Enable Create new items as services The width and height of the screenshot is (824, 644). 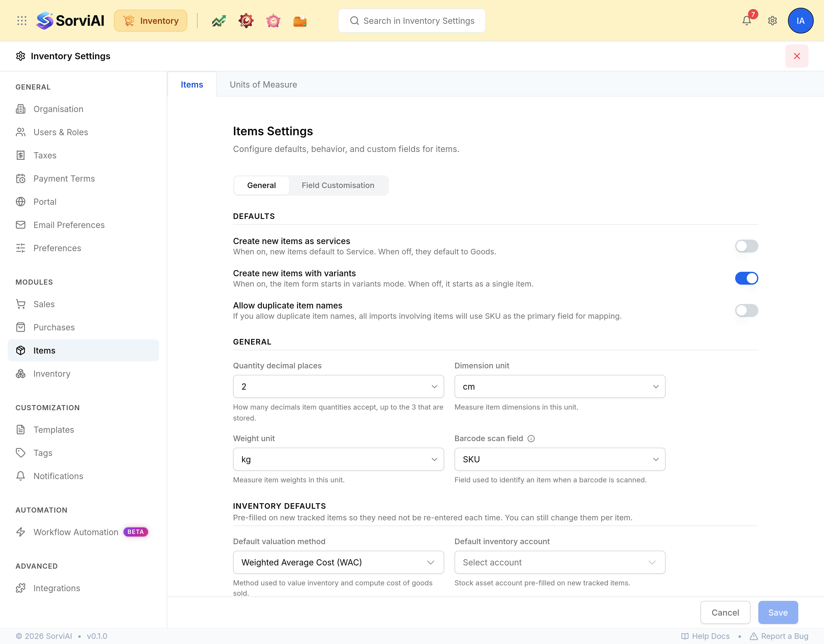point(746,246)
